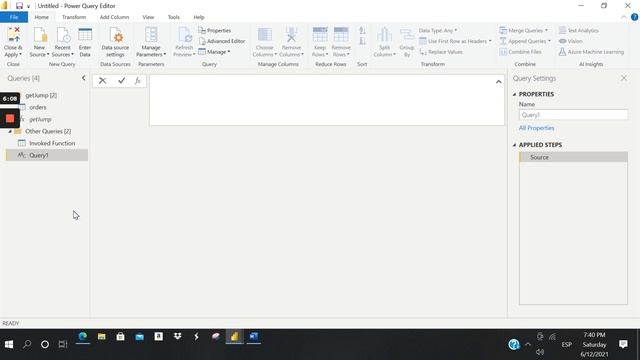Open Vision AI insights
This screenshot has width=640, height=360.
click(x=571, y=41)
